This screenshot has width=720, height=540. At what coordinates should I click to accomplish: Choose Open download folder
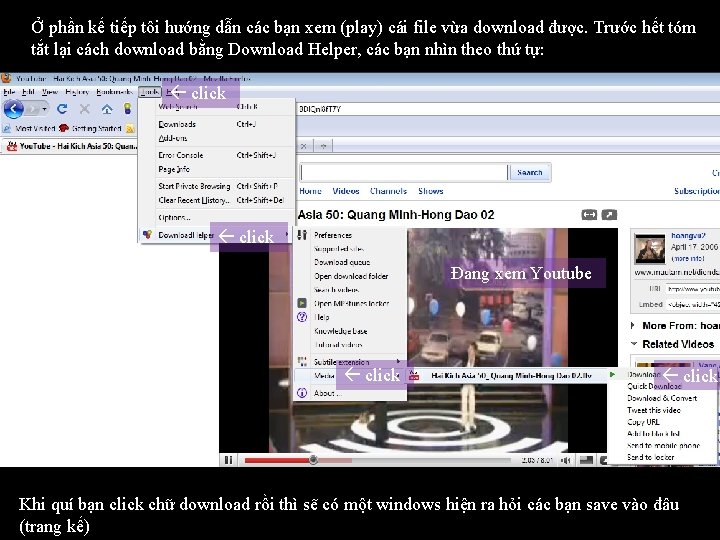350,276
